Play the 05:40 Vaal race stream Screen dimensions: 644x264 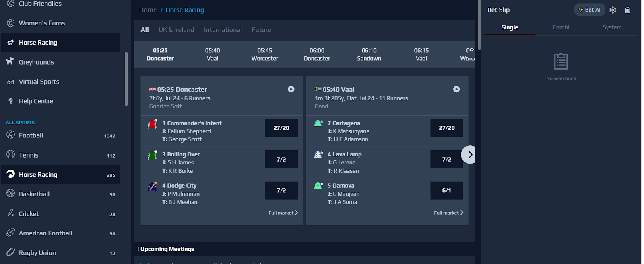point(456,89)
